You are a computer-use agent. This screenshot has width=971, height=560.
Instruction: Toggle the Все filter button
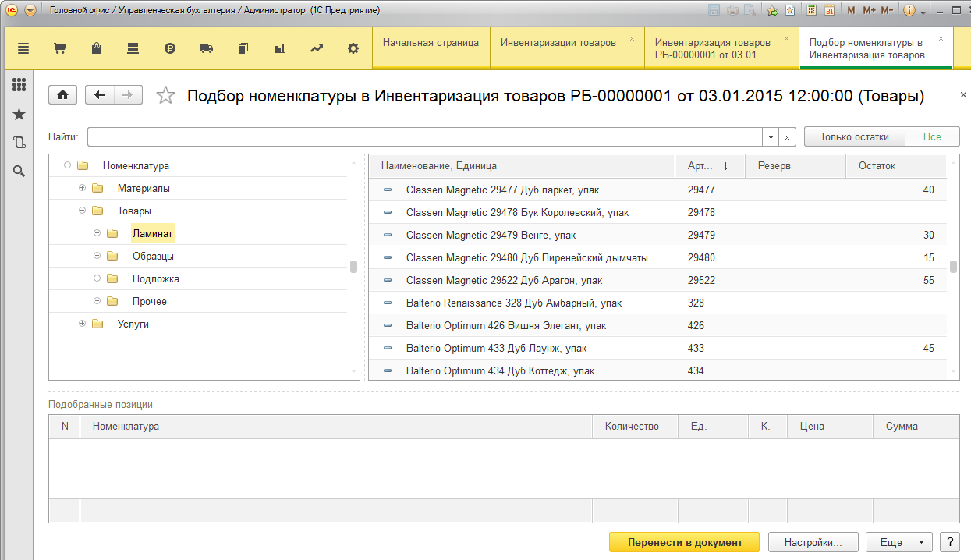pos(932,136)
